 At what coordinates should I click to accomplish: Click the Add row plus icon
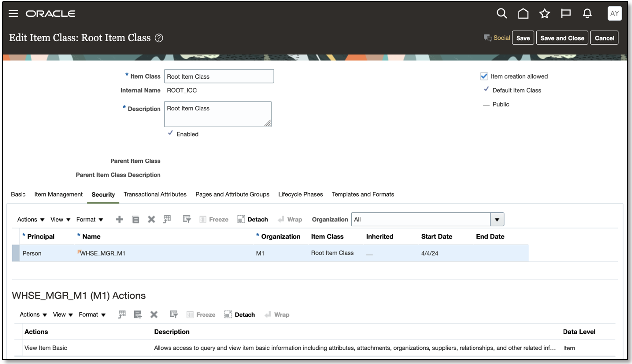point(119,219)
